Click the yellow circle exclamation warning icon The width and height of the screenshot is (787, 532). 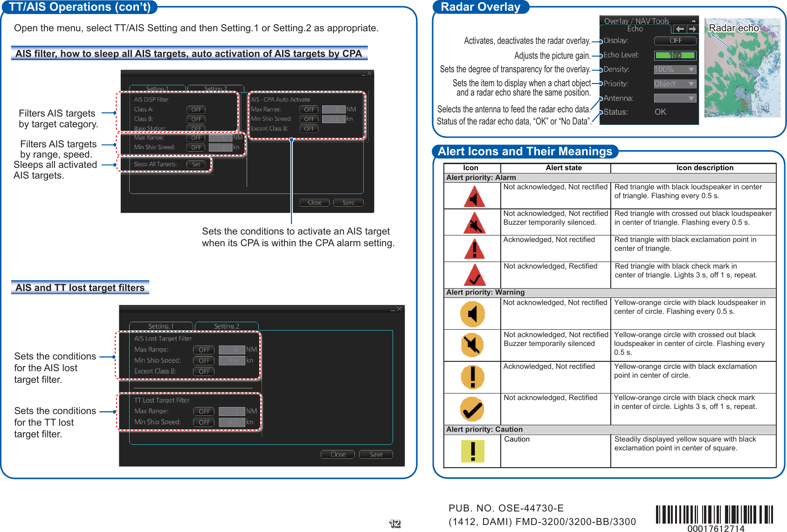[x=472, y=377]
